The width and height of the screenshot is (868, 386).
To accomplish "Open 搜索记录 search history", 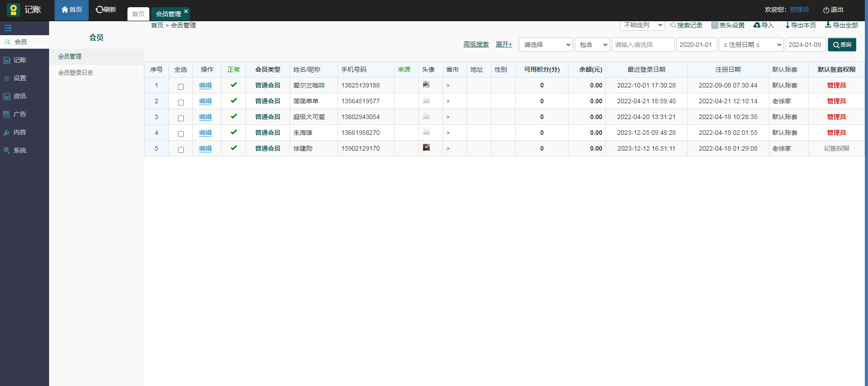I will tap(686, 25).
